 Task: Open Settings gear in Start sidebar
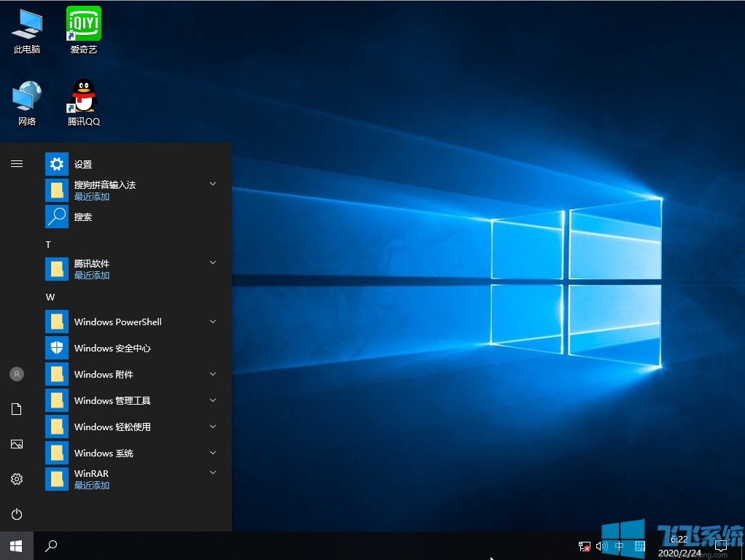point(17,479)
